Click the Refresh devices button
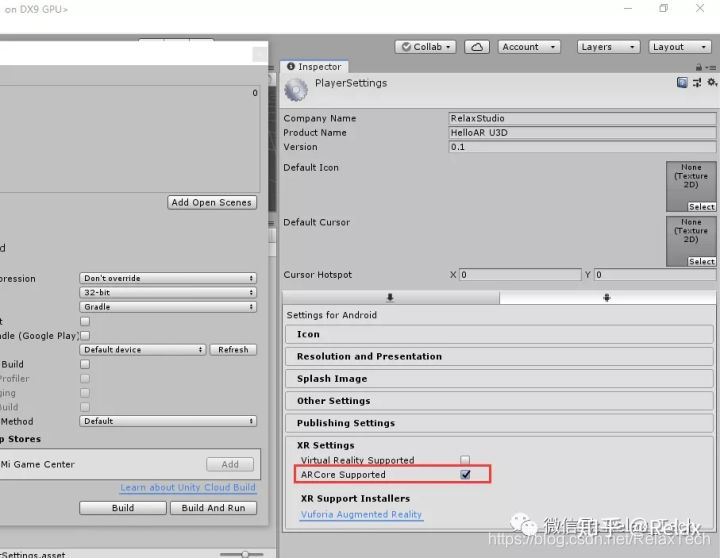 click(x=233, y=349)
